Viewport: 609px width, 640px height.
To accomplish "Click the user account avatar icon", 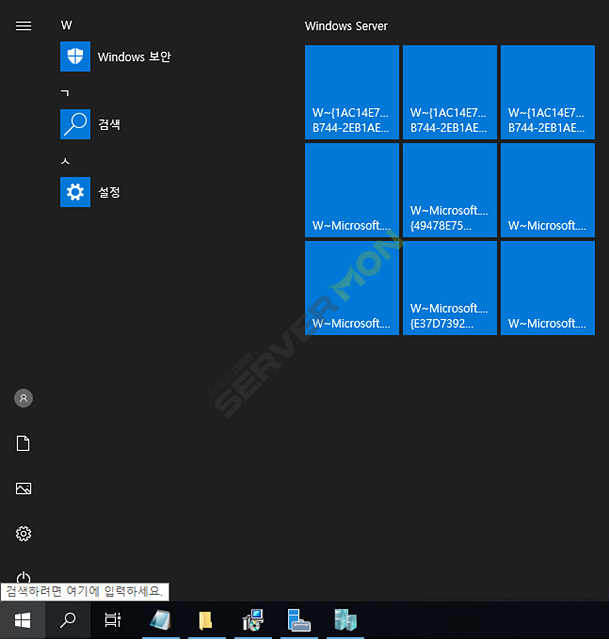I will coord(23,398).
